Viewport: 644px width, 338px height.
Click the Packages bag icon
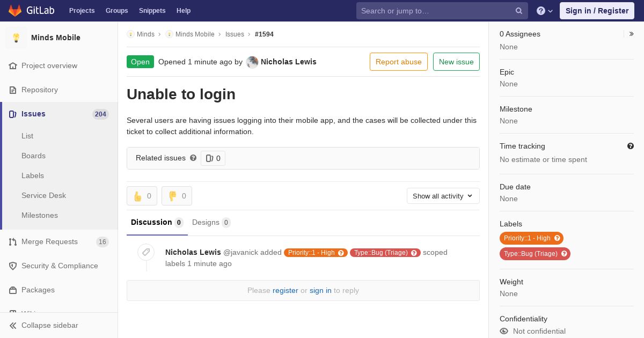tap(13, 290)
